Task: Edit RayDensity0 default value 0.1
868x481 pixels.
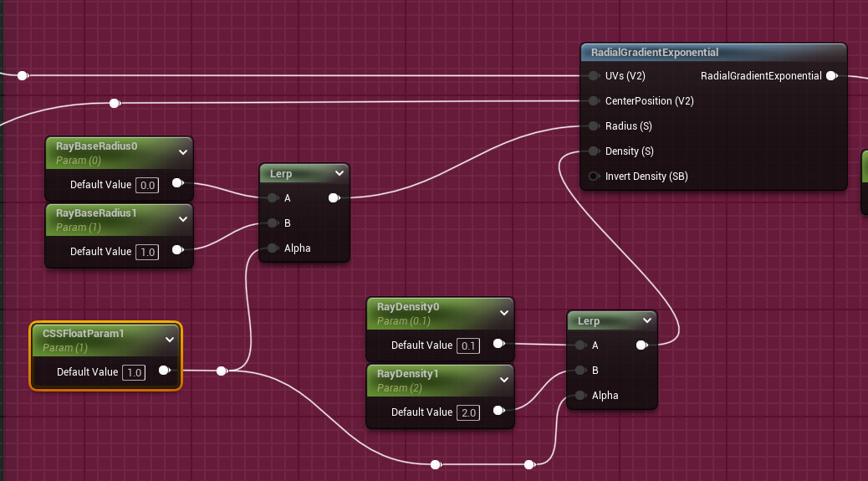Action: coord(468,346)
